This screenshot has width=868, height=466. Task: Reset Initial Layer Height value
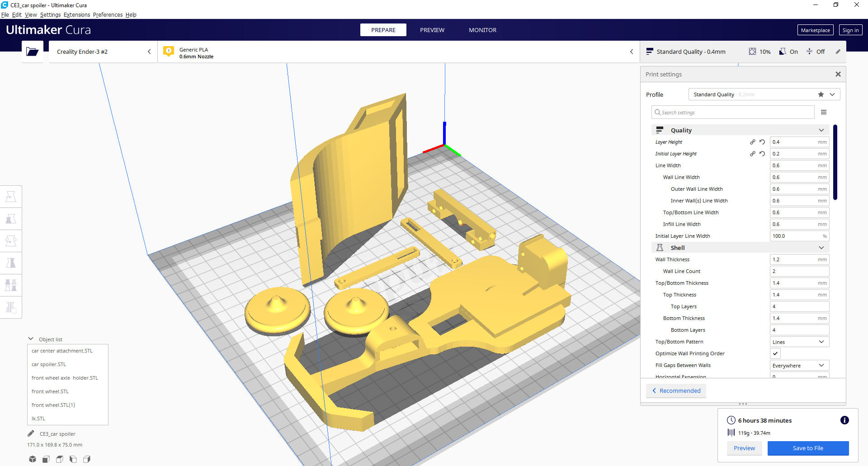click(762, 154)
